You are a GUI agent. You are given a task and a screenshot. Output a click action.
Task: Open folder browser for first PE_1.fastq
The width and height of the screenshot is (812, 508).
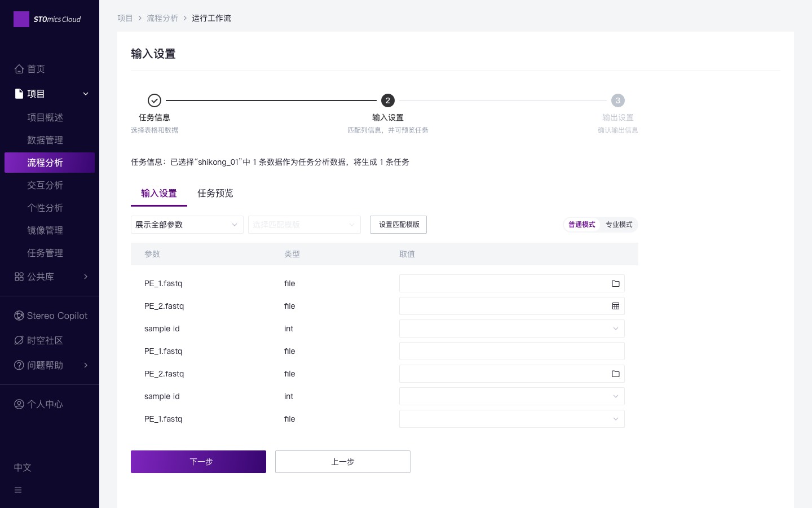click(x=615, y=283)
